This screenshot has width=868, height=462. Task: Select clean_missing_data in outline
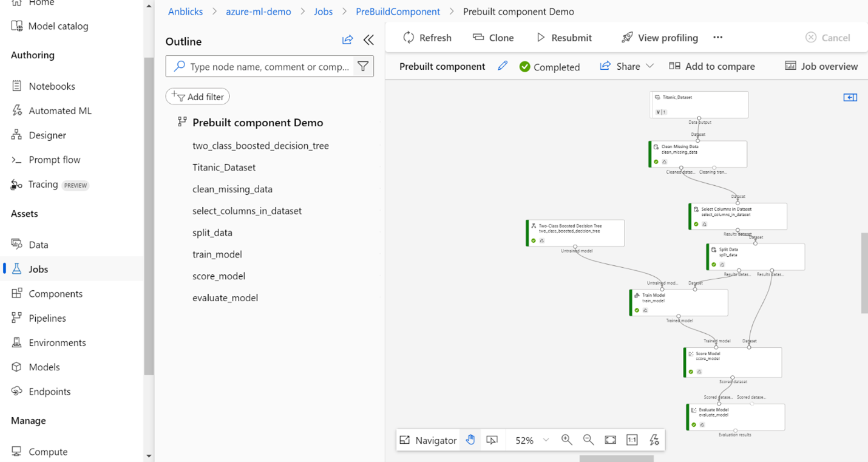232,189
